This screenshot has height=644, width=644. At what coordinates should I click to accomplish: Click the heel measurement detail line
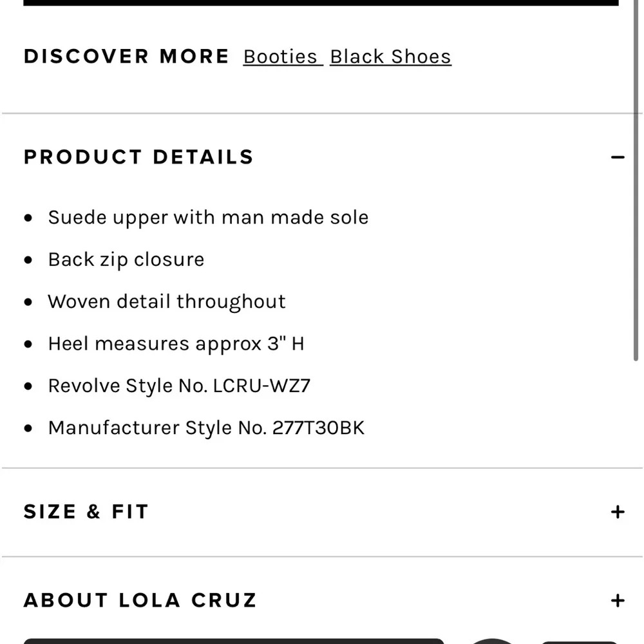[x=176, y=344]
